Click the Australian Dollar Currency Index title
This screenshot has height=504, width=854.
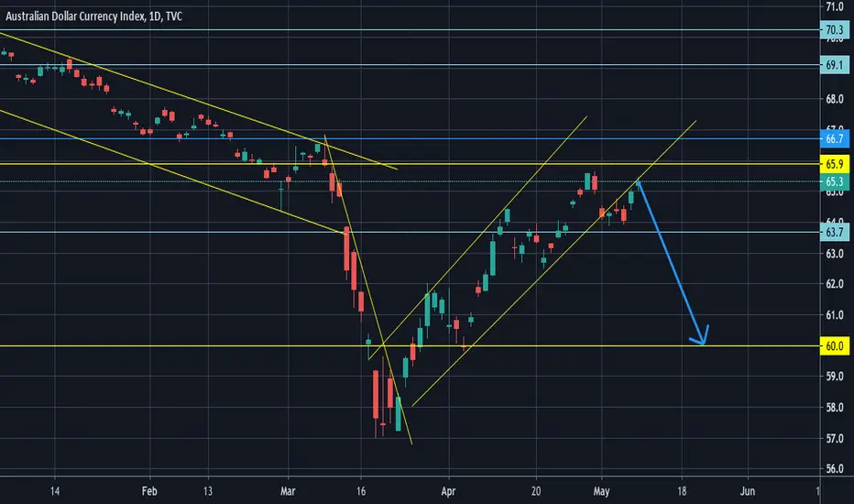click(93, 16)
